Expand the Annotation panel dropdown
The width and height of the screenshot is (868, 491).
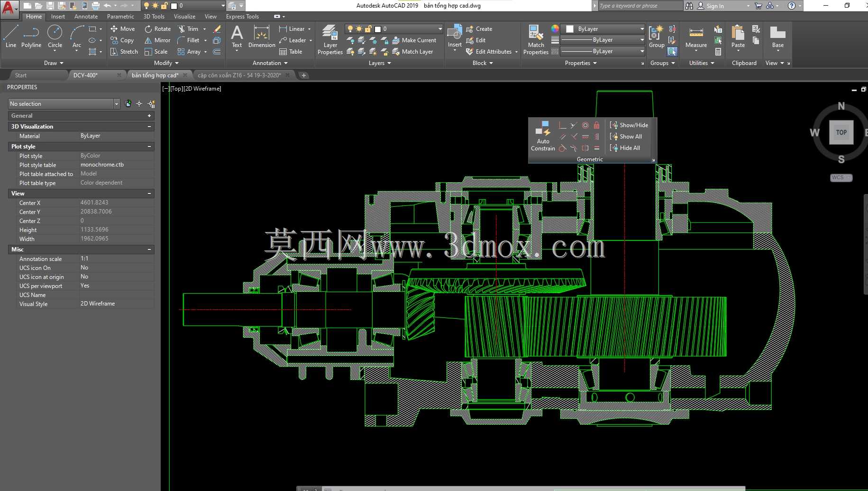pyautogui.click(x=270, y=63)
